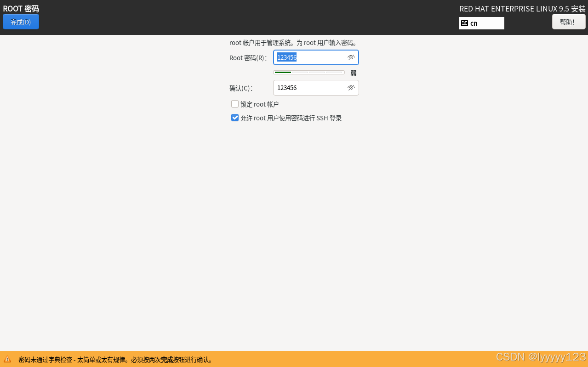Click the ROOT 密码 title heading

[20, 8]
